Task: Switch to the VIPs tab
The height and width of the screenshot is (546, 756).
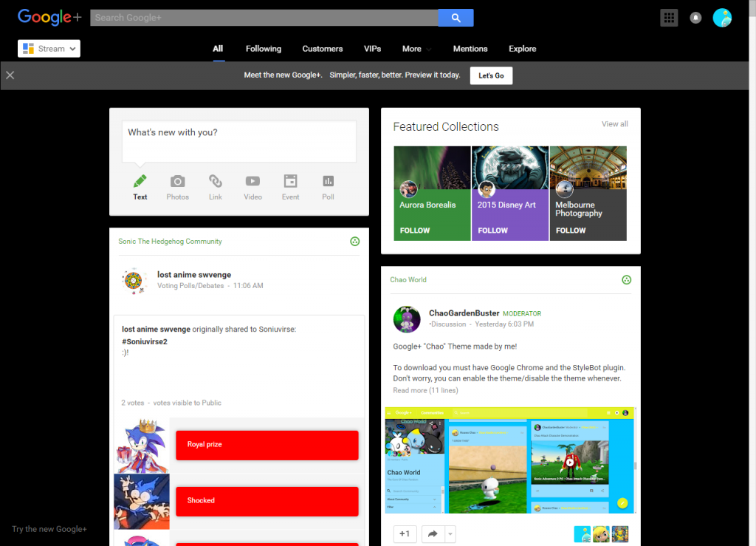Action: click(372, 49)
